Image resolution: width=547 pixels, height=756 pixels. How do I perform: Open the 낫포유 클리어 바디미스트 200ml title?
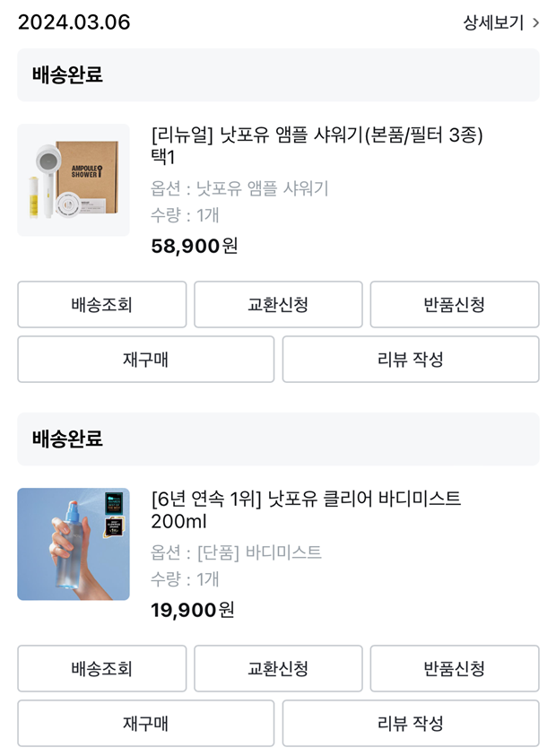pyautogui.click(x=306, y=509)
